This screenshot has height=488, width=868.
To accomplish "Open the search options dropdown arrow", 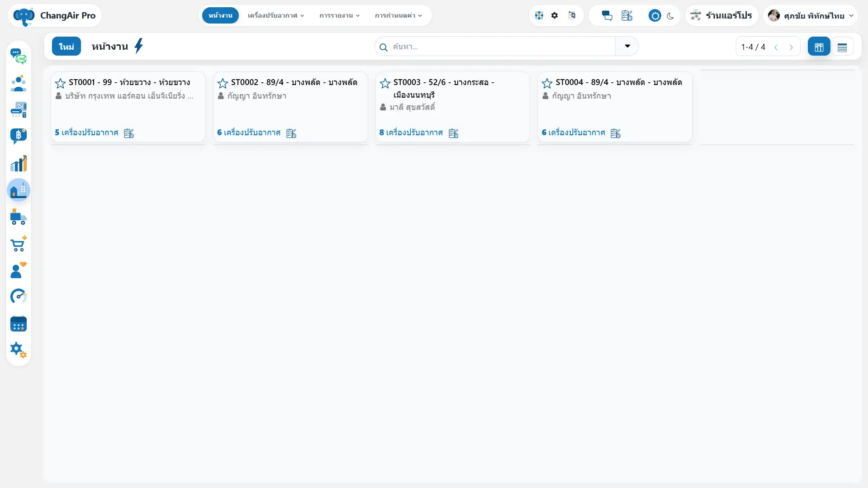I will (x=627, y=46).
